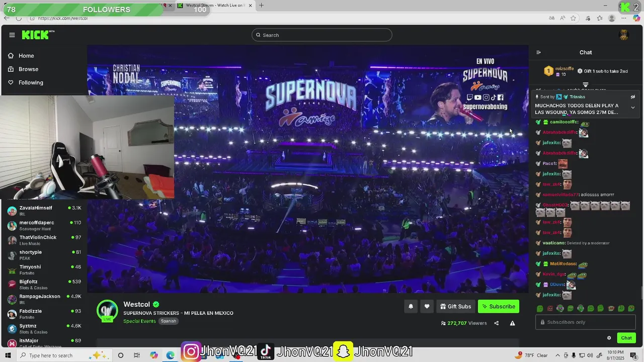Click the browser address bar URL

pyautogui.click(x=63, y=18)
